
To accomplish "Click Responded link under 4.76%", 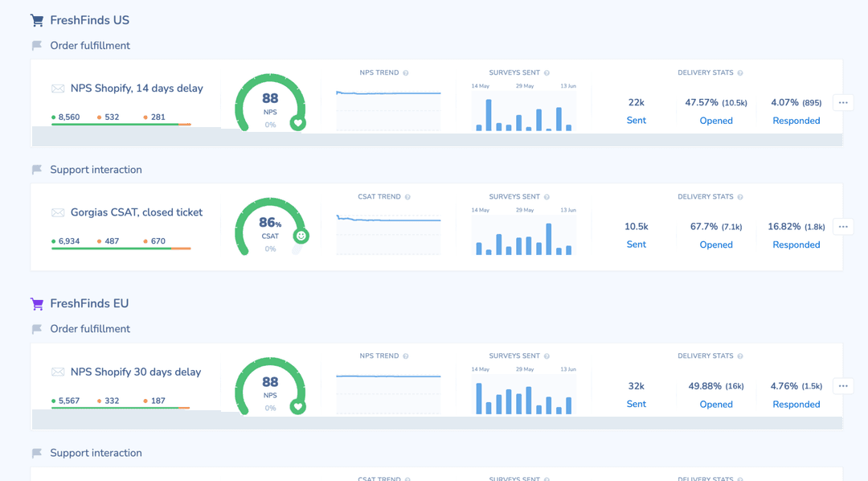I will pyautogui.click(x=796, y=405).
